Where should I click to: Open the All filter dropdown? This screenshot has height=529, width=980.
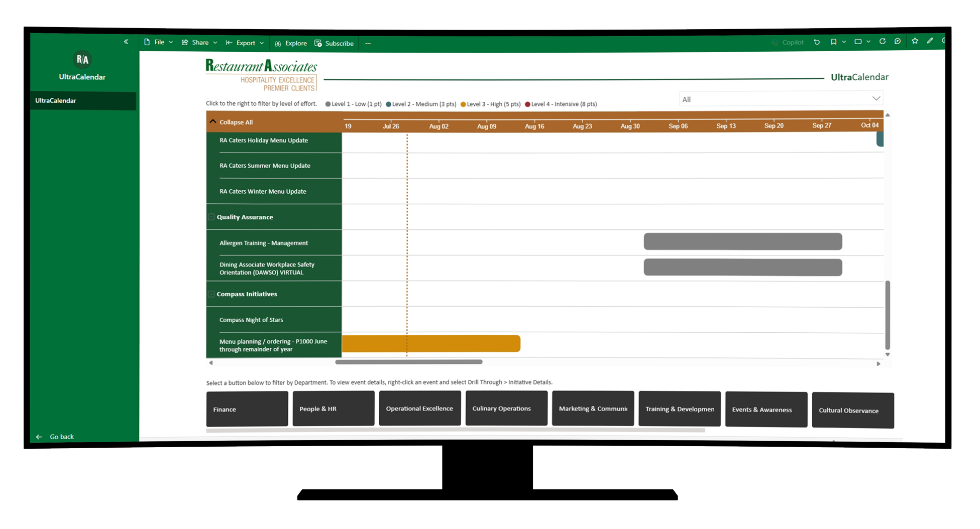click(781, 99)
